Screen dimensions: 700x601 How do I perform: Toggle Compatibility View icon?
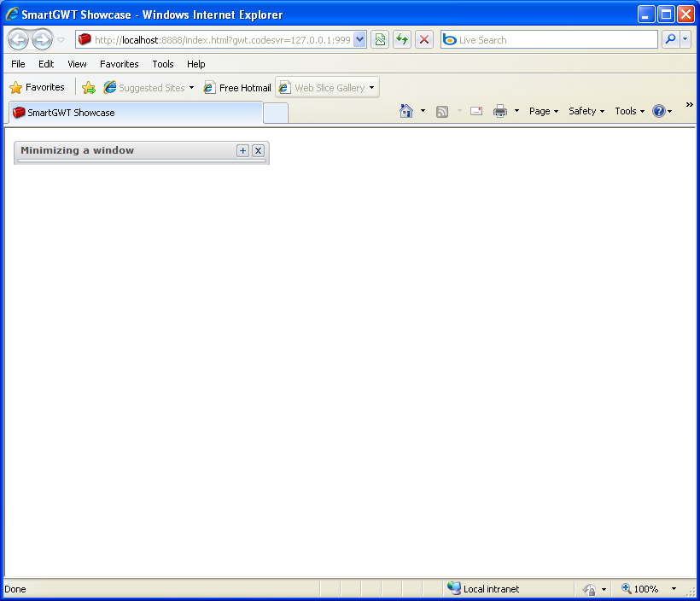[x=380, y=40]
